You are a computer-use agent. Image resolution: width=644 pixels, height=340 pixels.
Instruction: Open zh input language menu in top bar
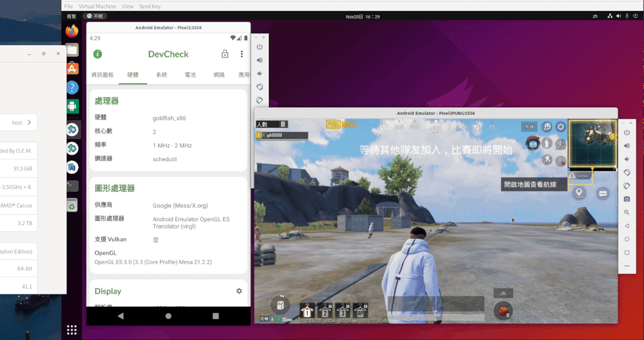pos(595,17)
